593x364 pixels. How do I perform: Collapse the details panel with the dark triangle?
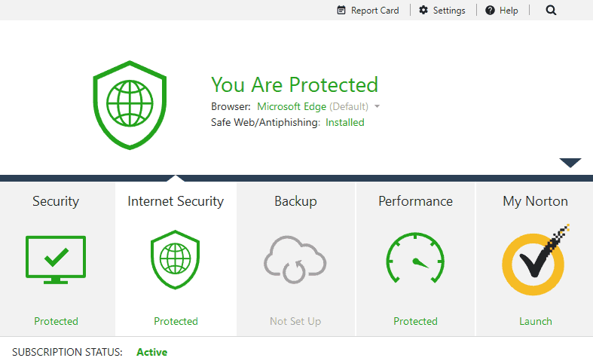pos(570,163)
